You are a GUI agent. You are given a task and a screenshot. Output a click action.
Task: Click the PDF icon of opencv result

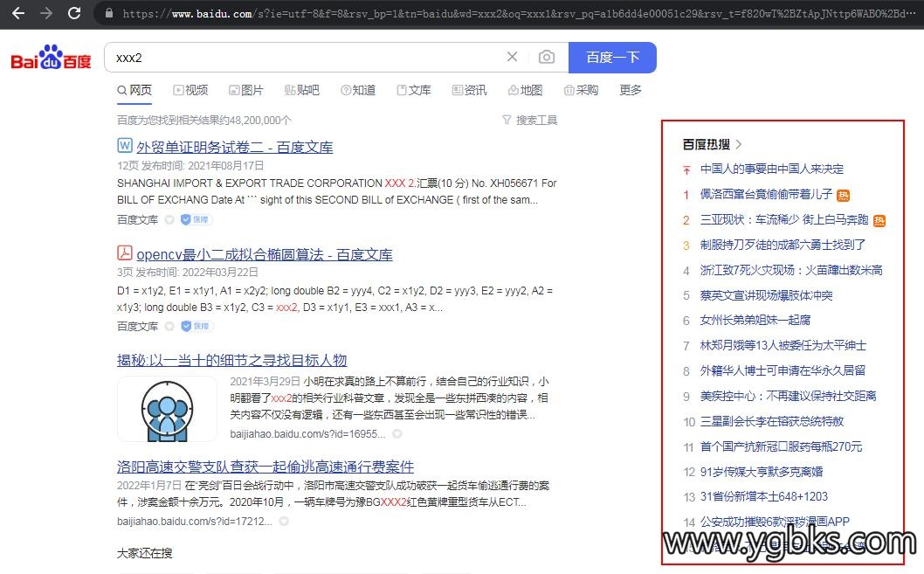pyautogui.click(x=124, y=252)
